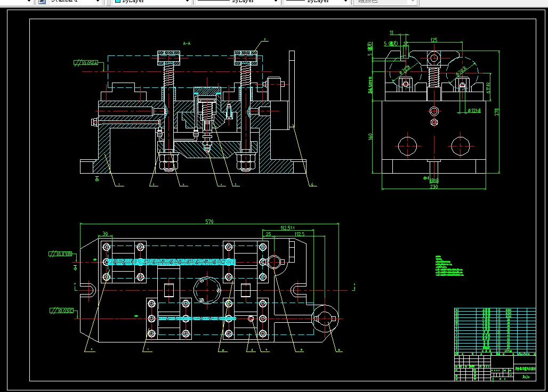Expand the color control ByLayer dropdown
Screen dimensions: 548x392
click(187, 2)
